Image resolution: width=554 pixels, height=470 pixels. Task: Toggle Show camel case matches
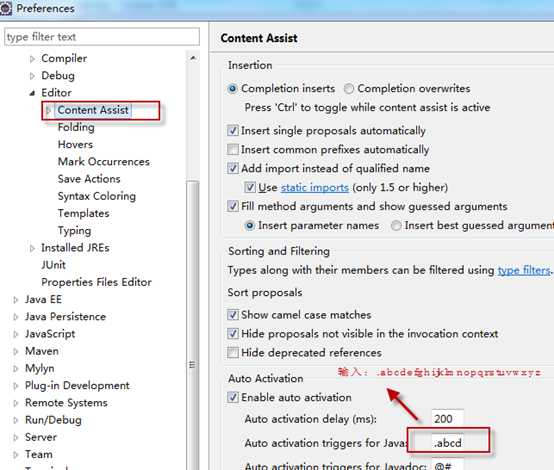[232, 315]
